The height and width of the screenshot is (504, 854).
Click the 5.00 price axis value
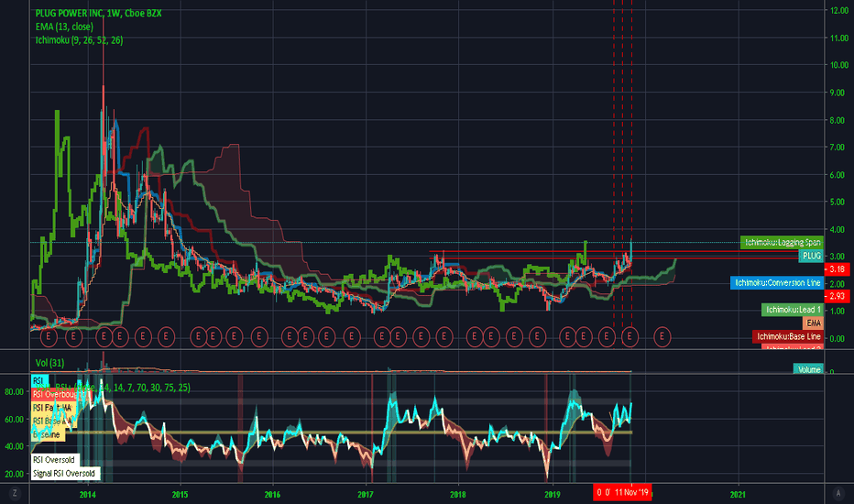pyautogui.click(x=838, y=202)
